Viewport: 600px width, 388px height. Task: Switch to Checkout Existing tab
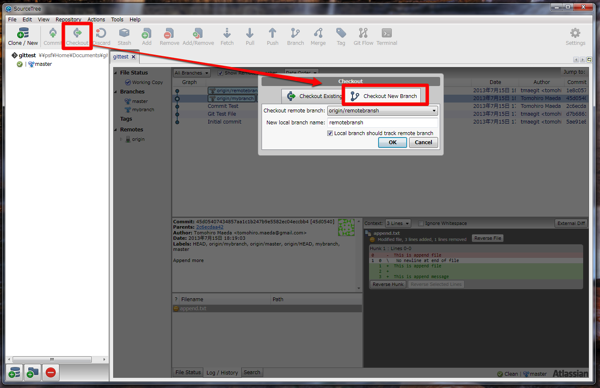tap(313, 96)
